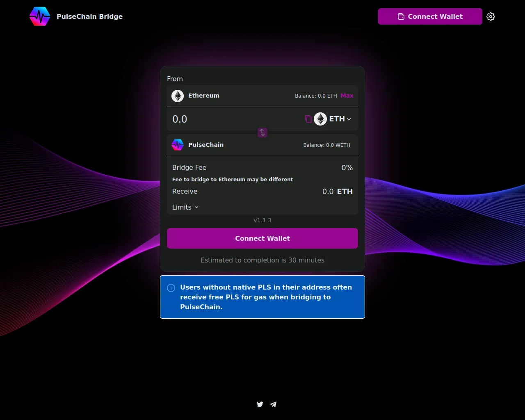Click Connect Wallet button in header
Viewport: 525px width, 420px height.
click(x=430, y=16)
